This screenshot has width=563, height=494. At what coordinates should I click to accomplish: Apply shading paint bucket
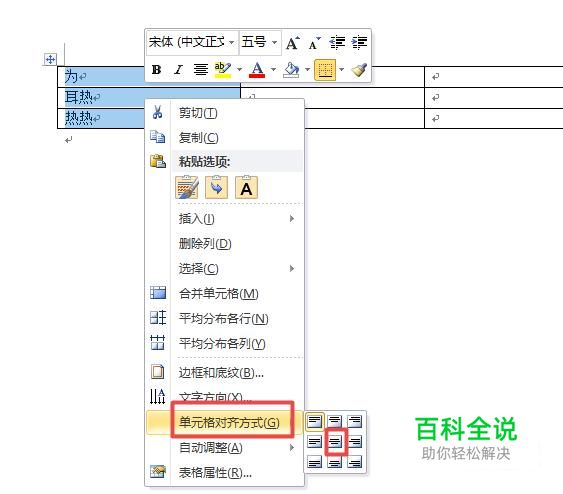point(291,69)
